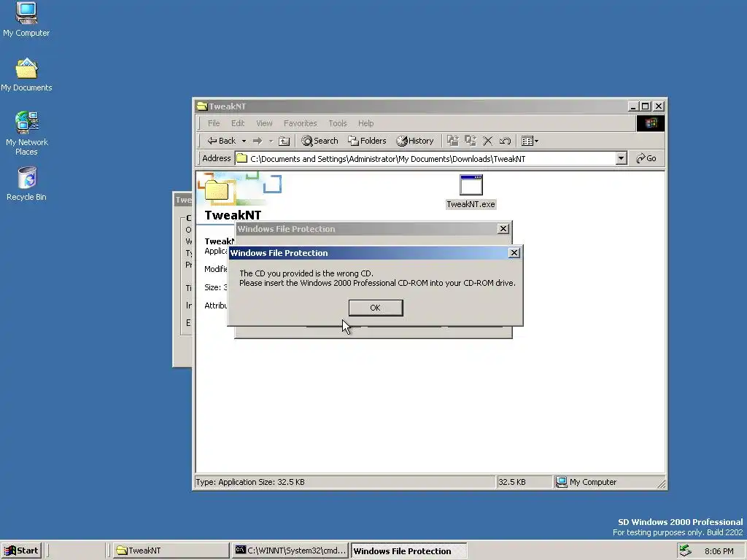Open the Help menu

pos(366,123)
